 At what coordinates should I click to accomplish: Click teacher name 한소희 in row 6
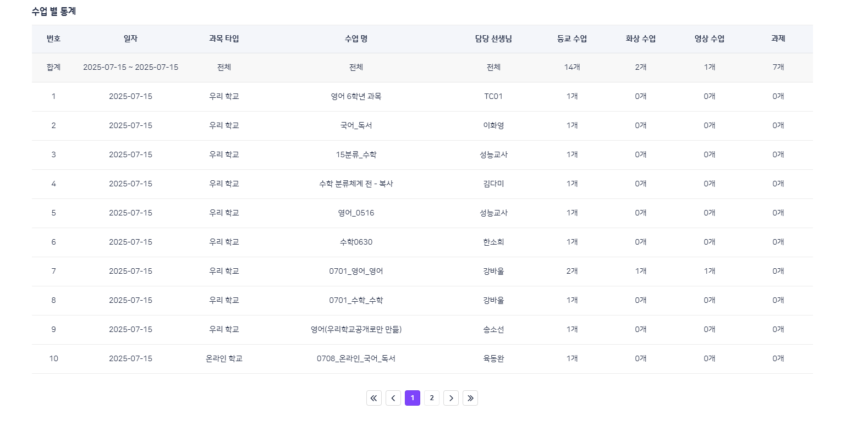click(493, 242)
